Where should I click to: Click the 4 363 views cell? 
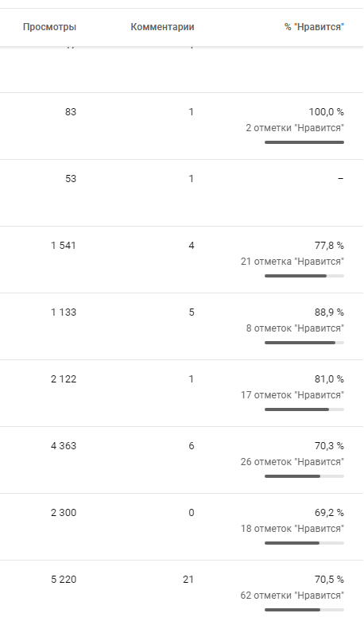63,446
